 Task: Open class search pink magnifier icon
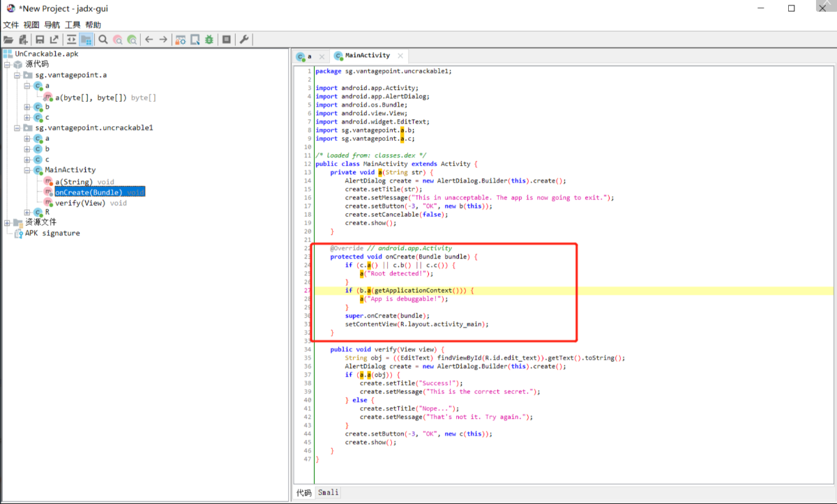[118, 40]
